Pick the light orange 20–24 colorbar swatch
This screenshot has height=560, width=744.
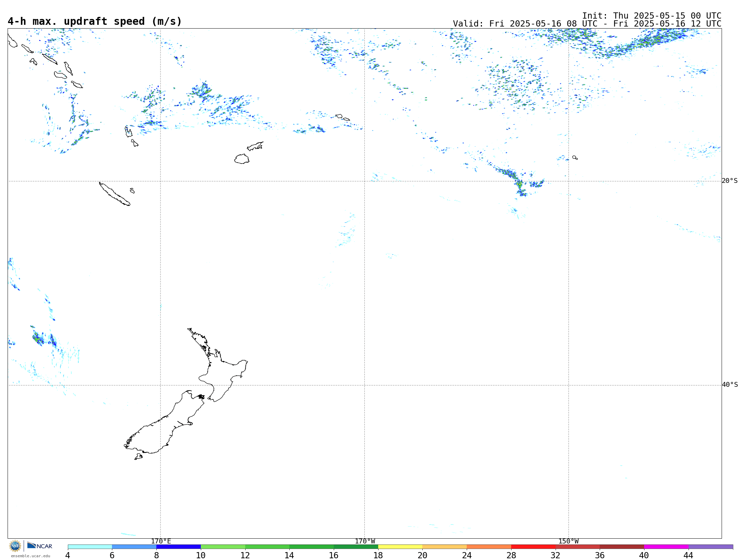445,547
